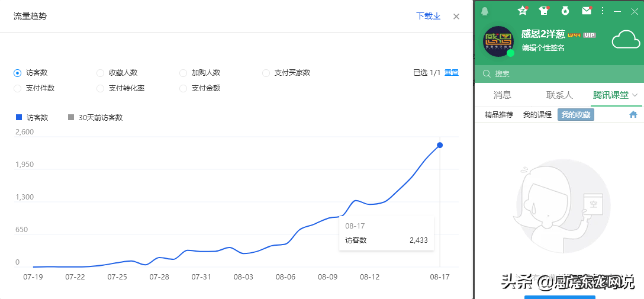Expand the chevron next to 腾讯课堂

pyautogui.click(x=635, y=95)
